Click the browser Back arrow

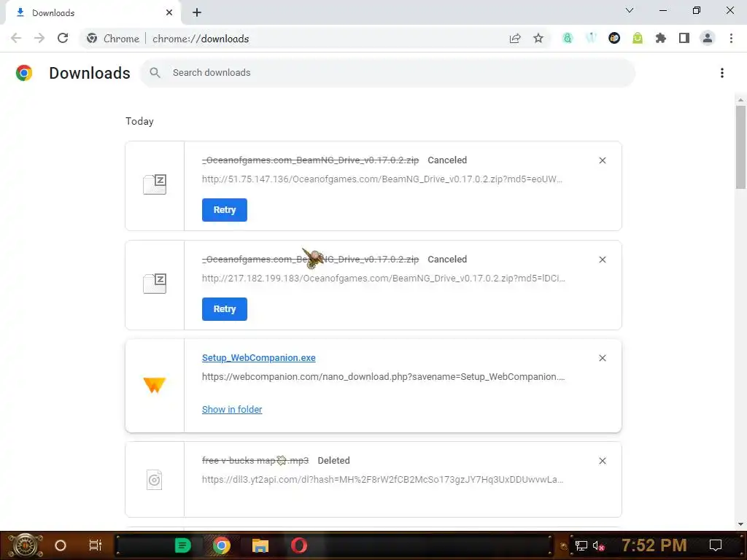point(16,38)
